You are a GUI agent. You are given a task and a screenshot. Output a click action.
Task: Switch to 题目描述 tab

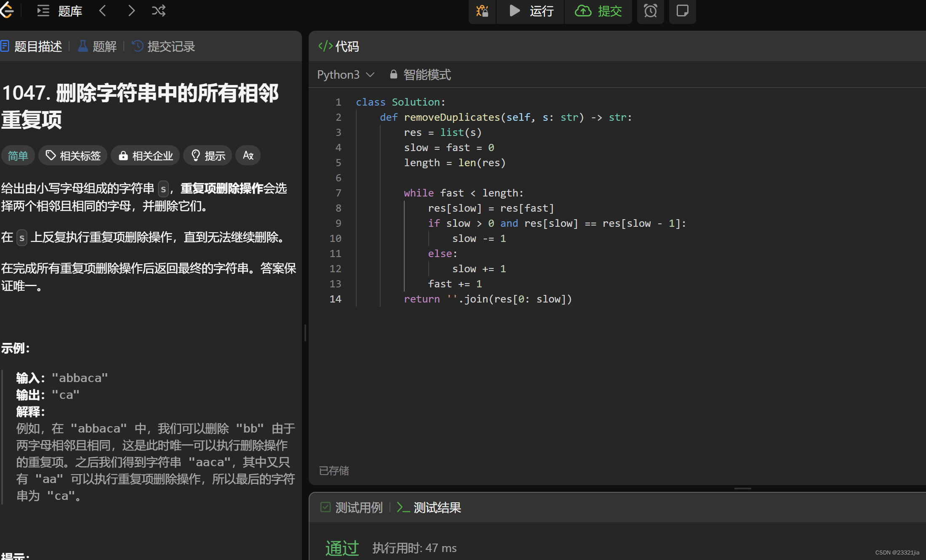(x=32, y=46)
